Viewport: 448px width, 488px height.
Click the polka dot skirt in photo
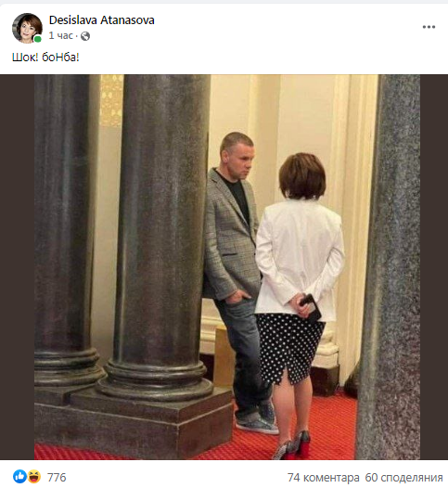click(289, 349)
